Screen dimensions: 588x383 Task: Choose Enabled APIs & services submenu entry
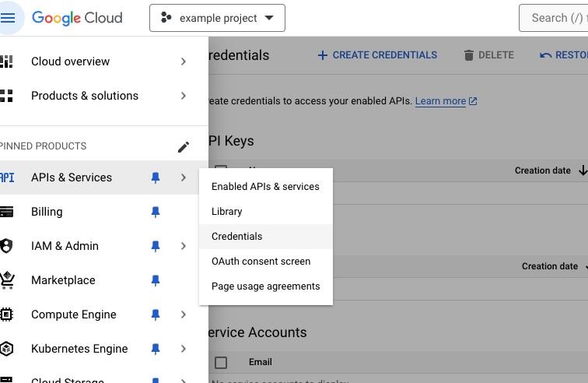[x=265, y=187]
